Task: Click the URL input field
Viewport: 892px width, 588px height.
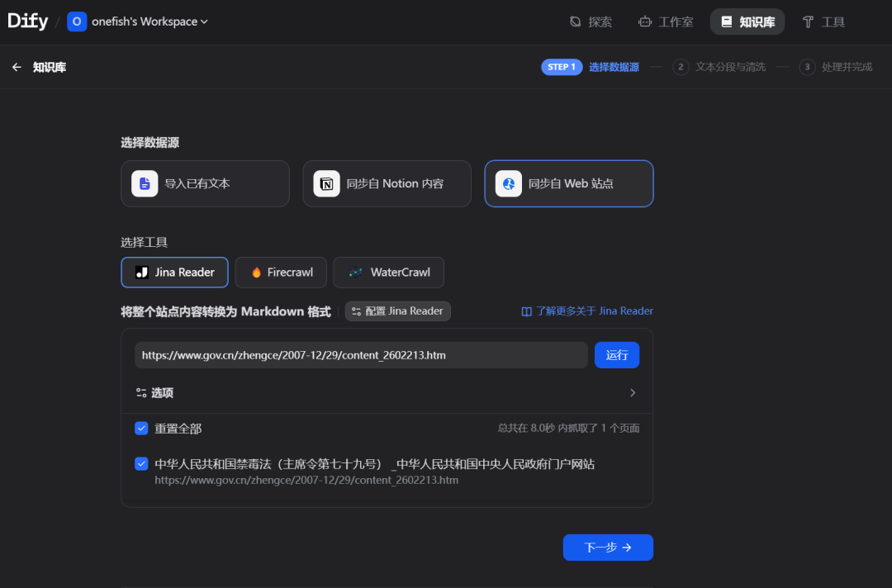Action: point(361,355)
